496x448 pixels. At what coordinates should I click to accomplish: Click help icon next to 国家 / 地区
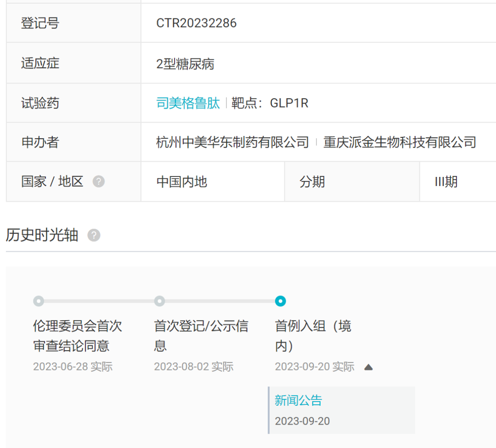[99, 181]
